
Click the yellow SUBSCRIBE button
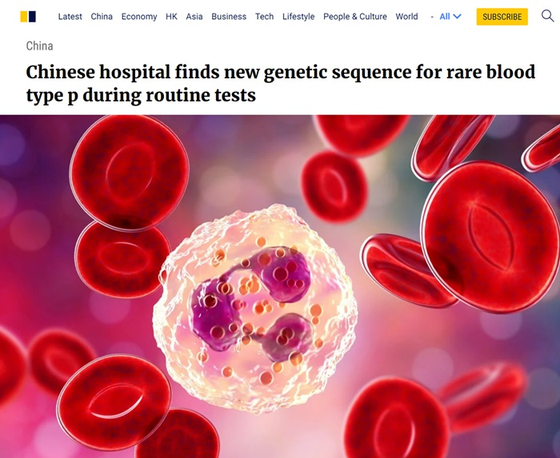(502, 17)
